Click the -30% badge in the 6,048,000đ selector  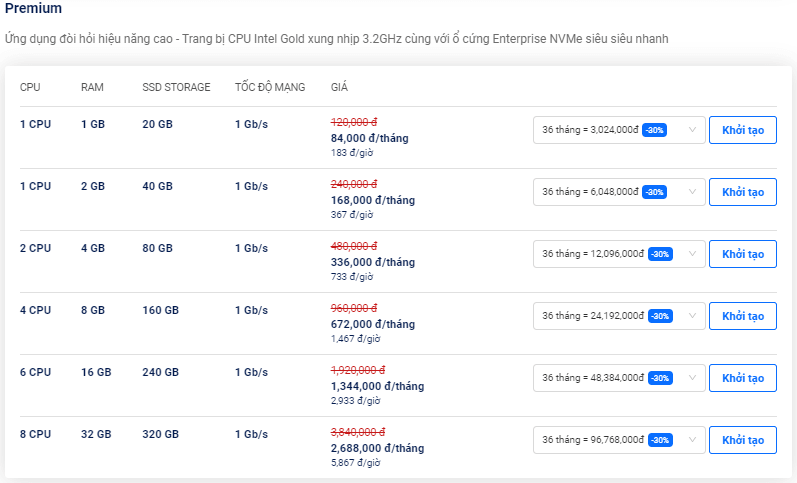pyautogui.click(x=655, y=192)
